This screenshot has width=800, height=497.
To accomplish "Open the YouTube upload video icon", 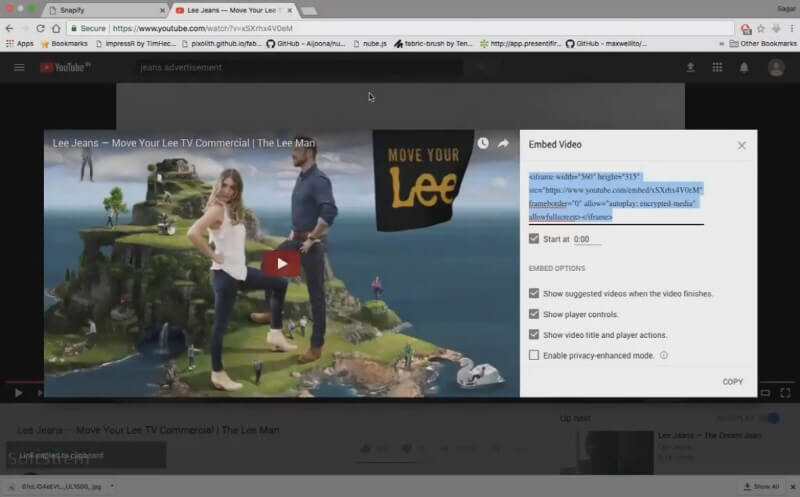I will tap(690, 67).
